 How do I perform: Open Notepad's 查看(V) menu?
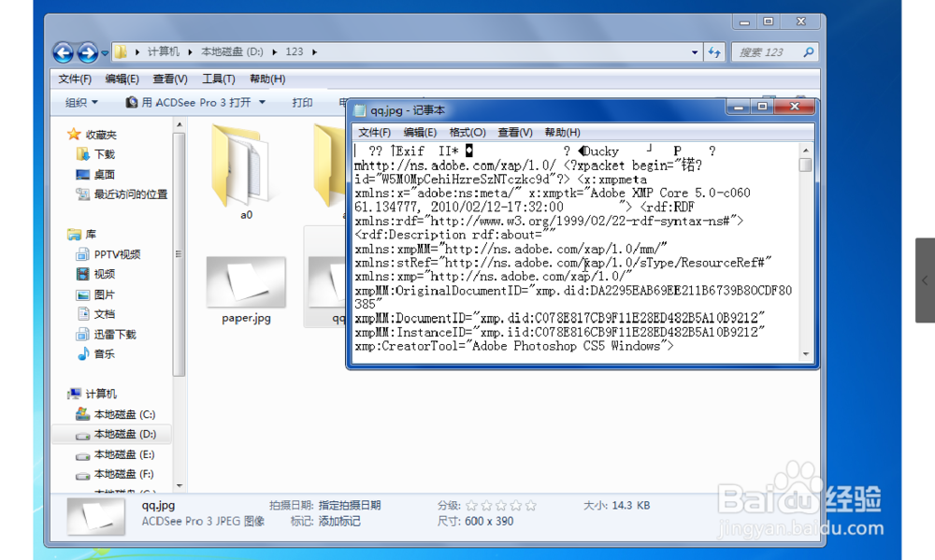pos(514,133)
